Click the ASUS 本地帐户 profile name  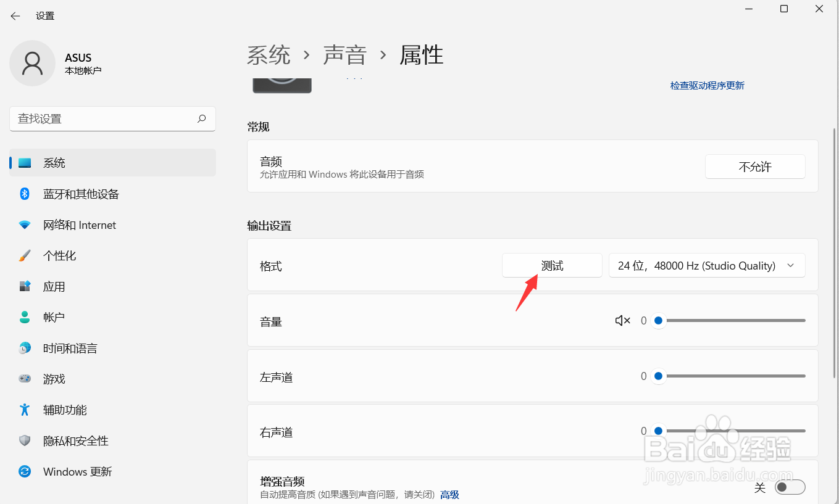pos(83,64)
